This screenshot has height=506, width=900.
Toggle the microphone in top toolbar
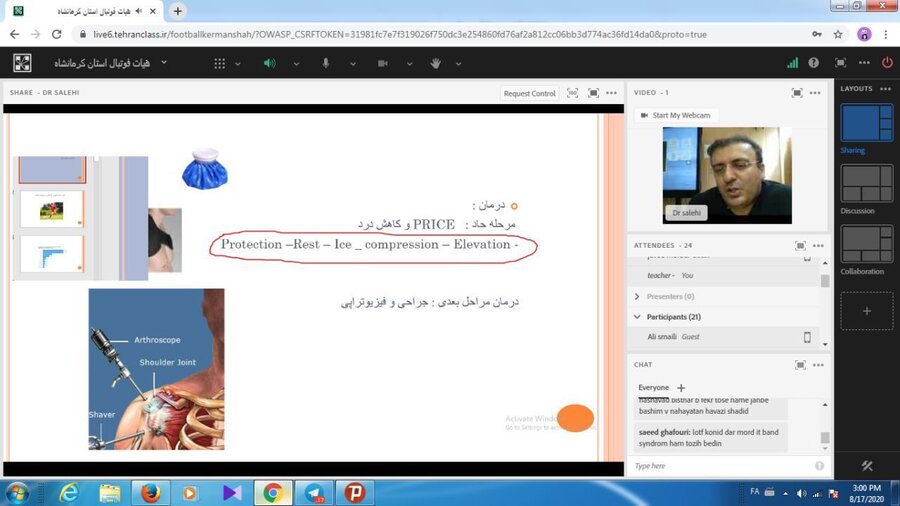click(x=325, y=63)
